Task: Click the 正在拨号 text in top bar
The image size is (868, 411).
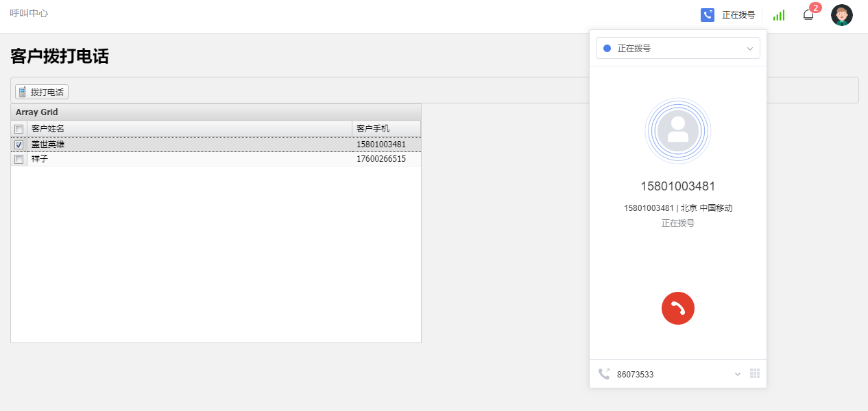Action: [x=738, y=15]
